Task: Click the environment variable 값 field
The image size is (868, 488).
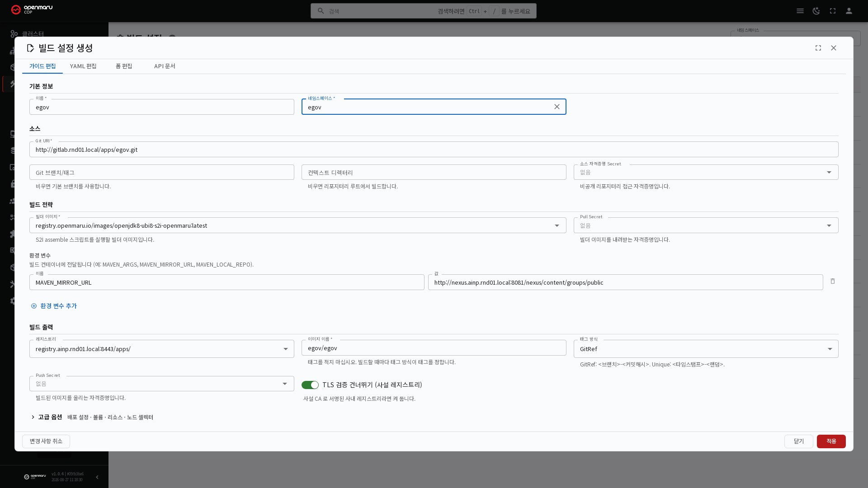Action: 626,282
